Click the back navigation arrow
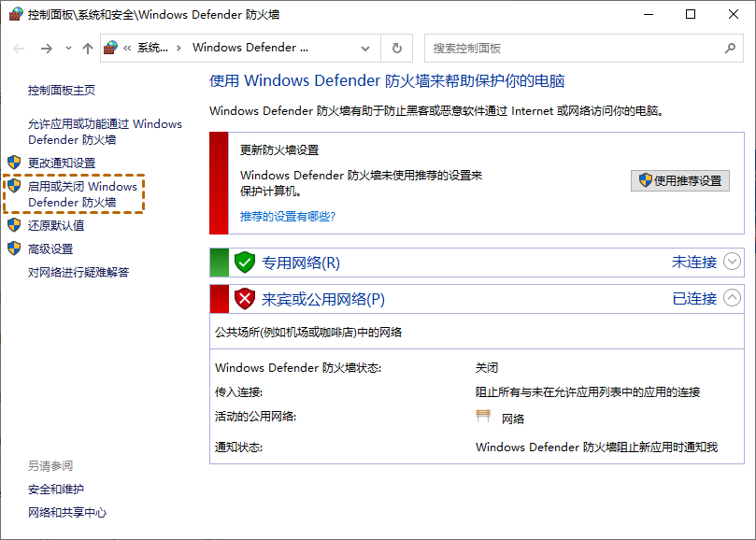 coord(17,47)
